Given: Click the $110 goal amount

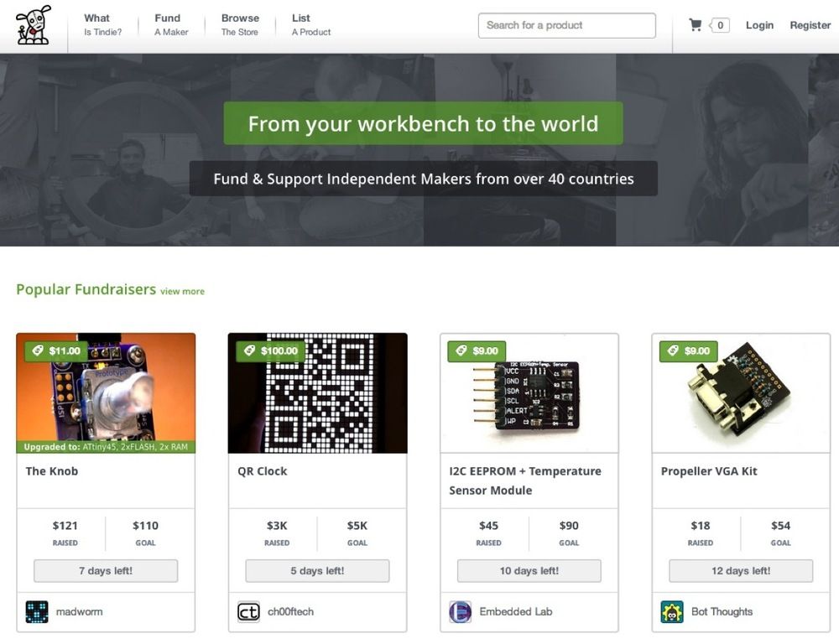Looking at the screenshot, I should point(145,526).
